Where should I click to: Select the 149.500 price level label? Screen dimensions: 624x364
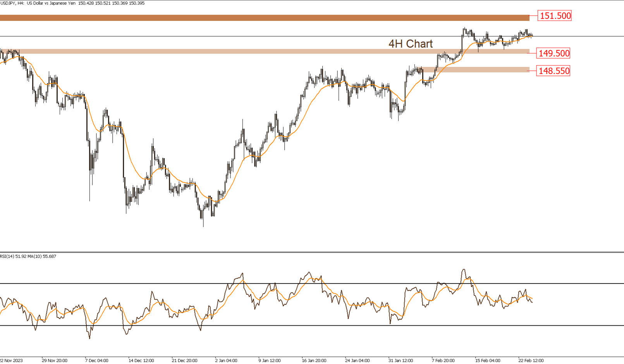(554, 53)
